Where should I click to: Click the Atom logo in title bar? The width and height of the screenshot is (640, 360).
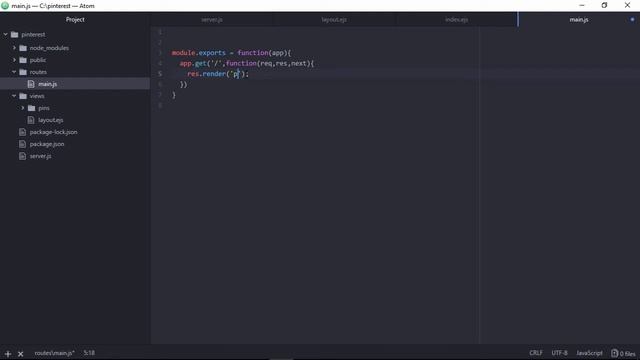(x=5, y=6)
